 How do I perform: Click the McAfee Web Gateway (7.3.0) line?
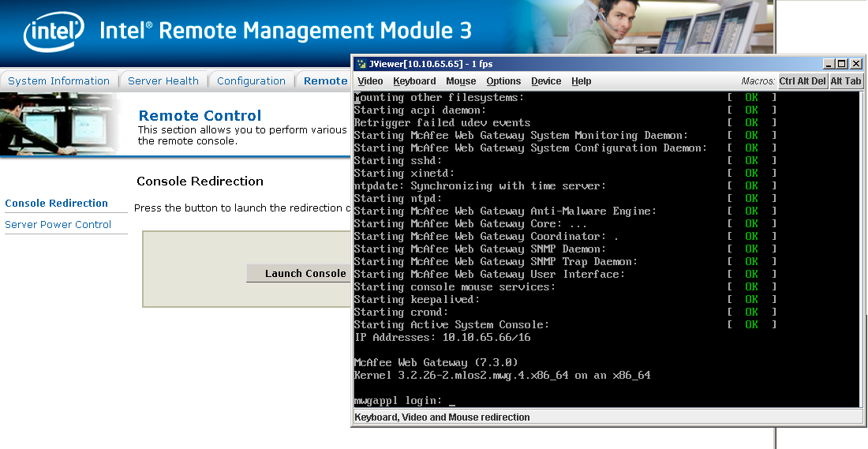coord(436,363)
